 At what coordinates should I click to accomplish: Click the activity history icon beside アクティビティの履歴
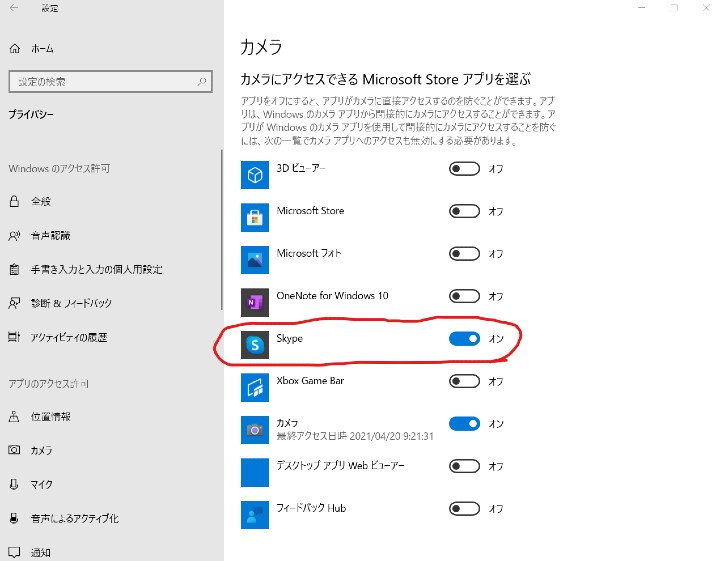(14, 337)
